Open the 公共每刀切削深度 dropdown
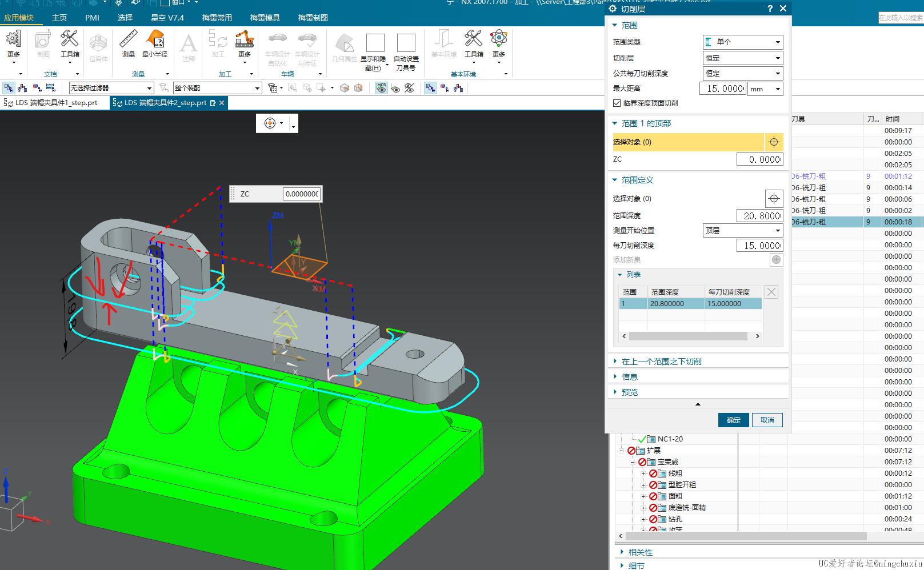Viewport: 924px width, 570px height. point(742,74)
